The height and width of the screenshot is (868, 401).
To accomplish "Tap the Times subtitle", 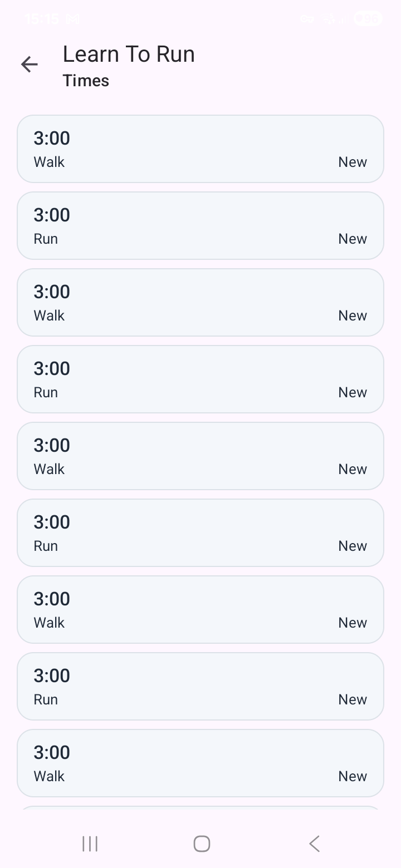I will click(x=86, y=81).
